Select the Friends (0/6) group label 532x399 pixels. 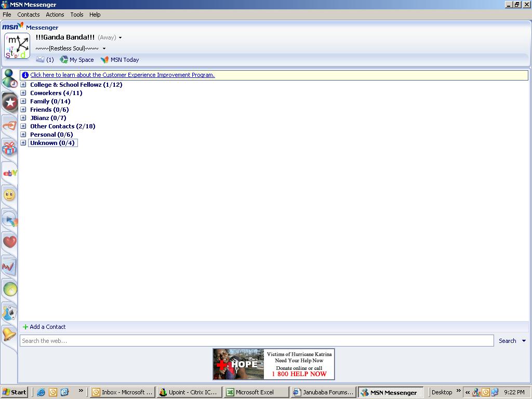pyautogui.click(x=49, y=110)
